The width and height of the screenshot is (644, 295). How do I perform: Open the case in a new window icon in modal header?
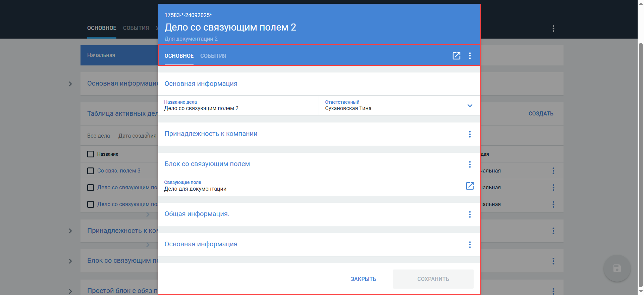[456, 56]
